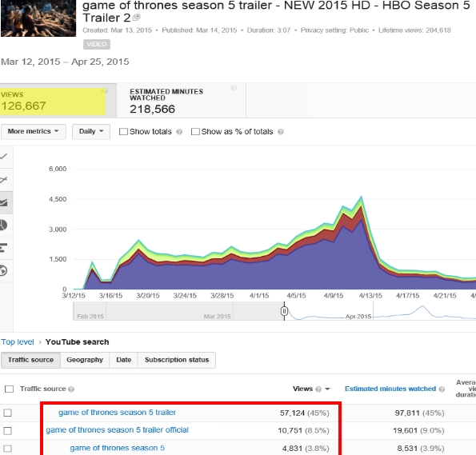Click the 4,500 y-axis label

[x=58, y=199]
